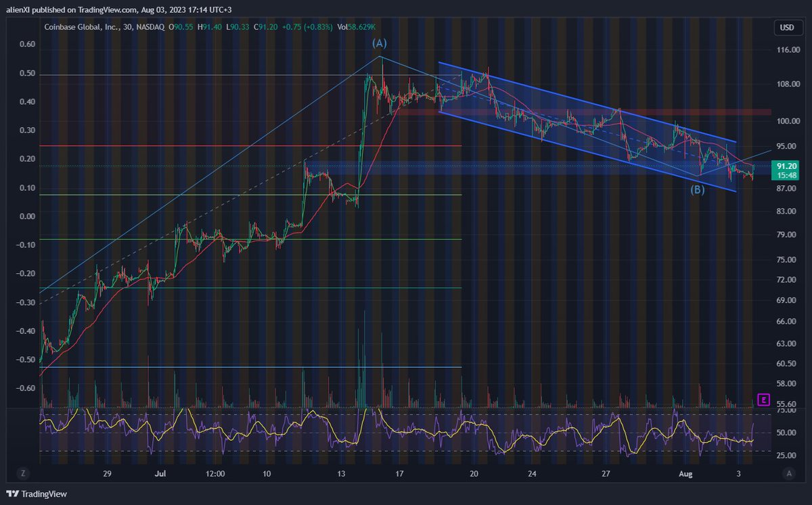Click the 0.60 Fibonacci level label
812x505 pixels.
[28, 45]
